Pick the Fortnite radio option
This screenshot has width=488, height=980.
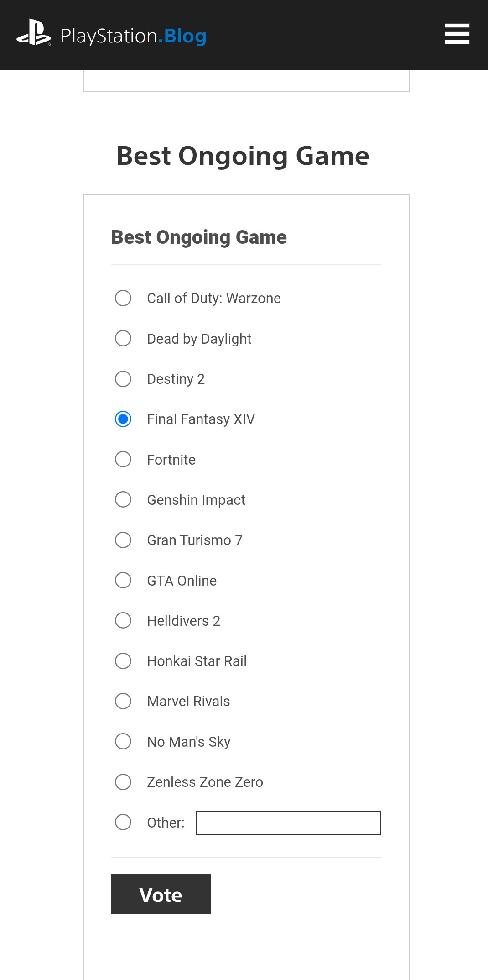pyautogui.click(x=123, y=459)
